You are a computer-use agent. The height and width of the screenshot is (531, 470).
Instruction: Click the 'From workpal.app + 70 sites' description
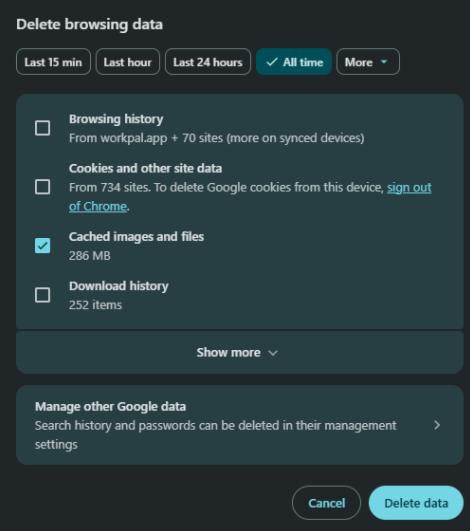click(217, 138)
